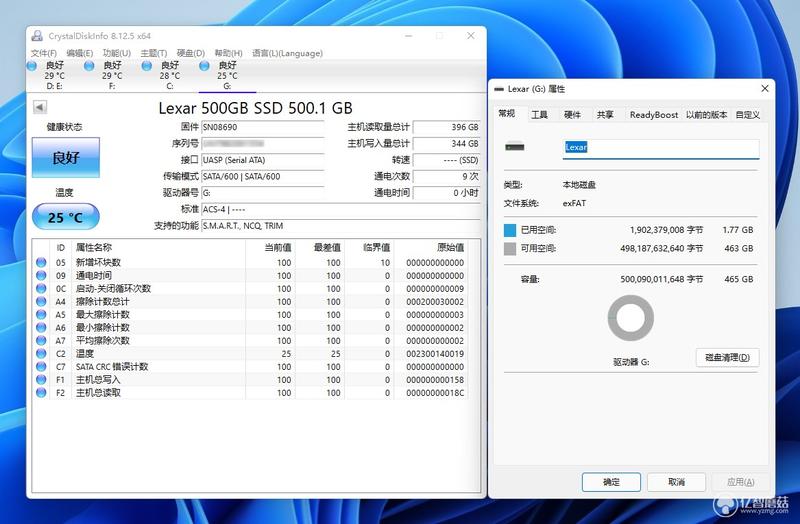Click status orb for attribute A5 最大擦除计数
This screenshot has width=800, height=524.
click(41, 314)
